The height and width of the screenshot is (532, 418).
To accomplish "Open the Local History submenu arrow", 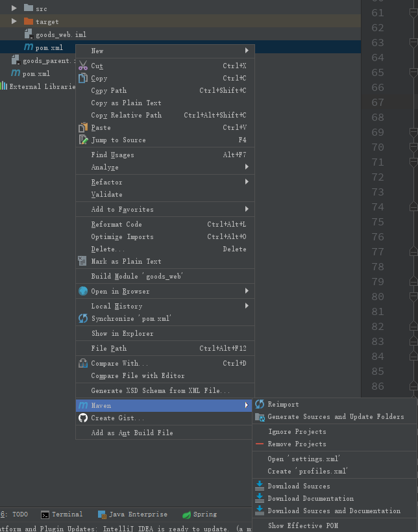I will [247, 306].
